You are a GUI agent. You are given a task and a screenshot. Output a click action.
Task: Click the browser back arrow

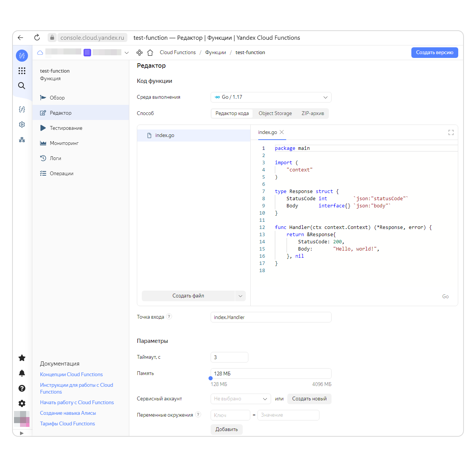click(x=20, y=37)
